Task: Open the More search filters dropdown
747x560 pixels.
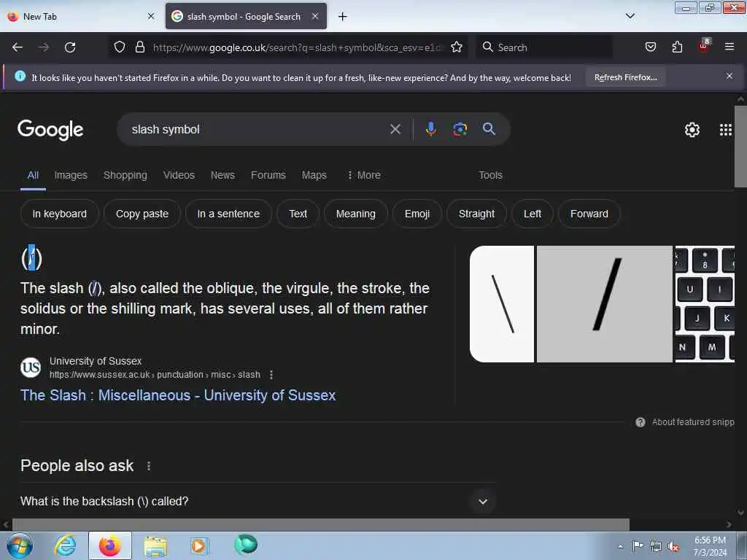Action: pyautogui.click(x=364, y=175)
